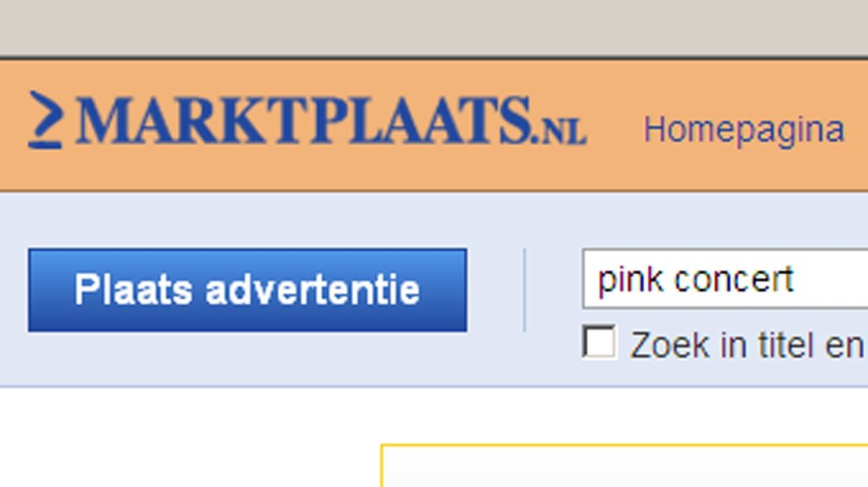Select the word concert in the search box
Viewport: 868px width, 487px height.
pos(734,280)
